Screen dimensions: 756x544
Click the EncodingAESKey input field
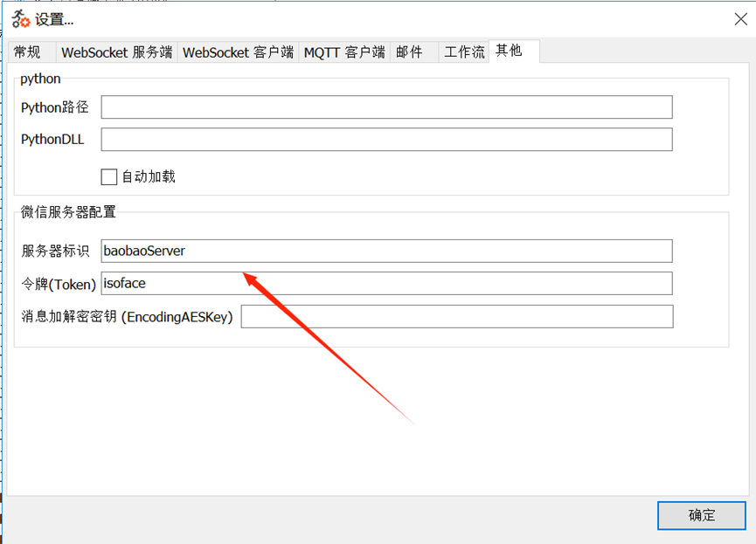pyautogui.click(x=456, y=316)
